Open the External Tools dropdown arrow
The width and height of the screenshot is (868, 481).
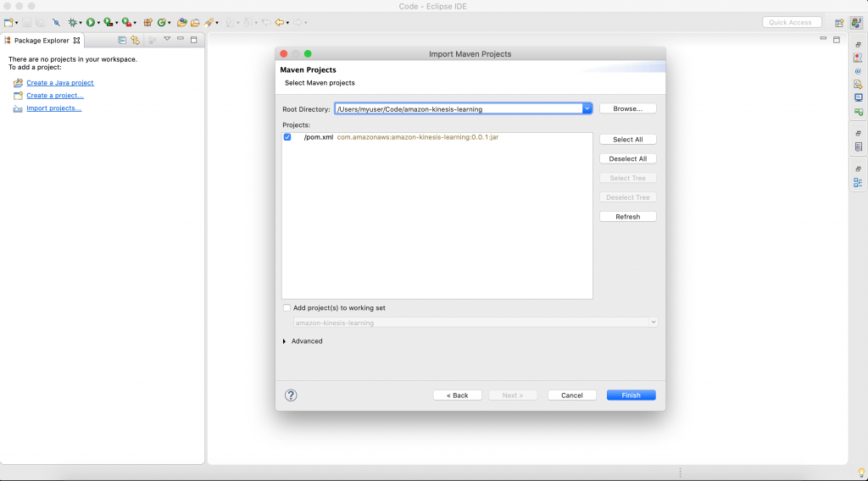[x=135, y=23]
